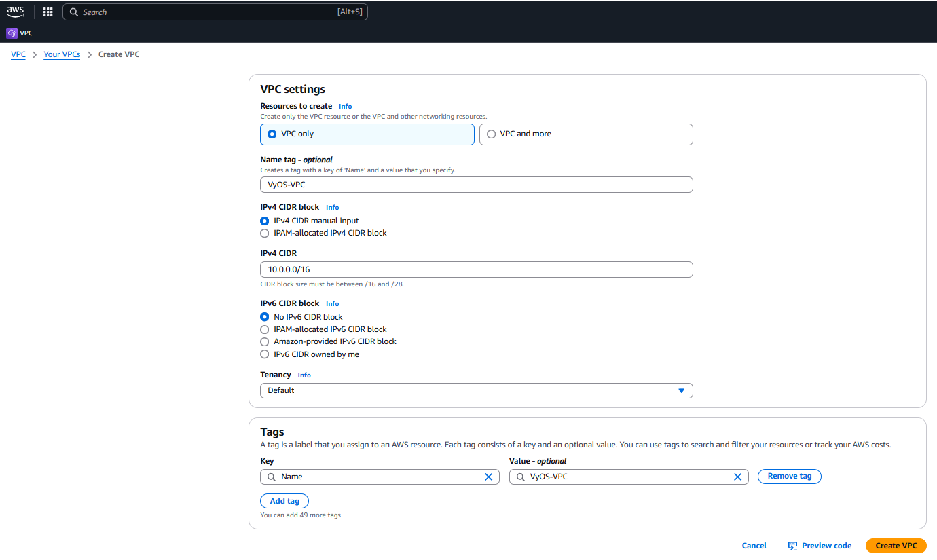The image size is (937, 560).
Task: Click the Preview code icon
Action: tap(792, 546)
